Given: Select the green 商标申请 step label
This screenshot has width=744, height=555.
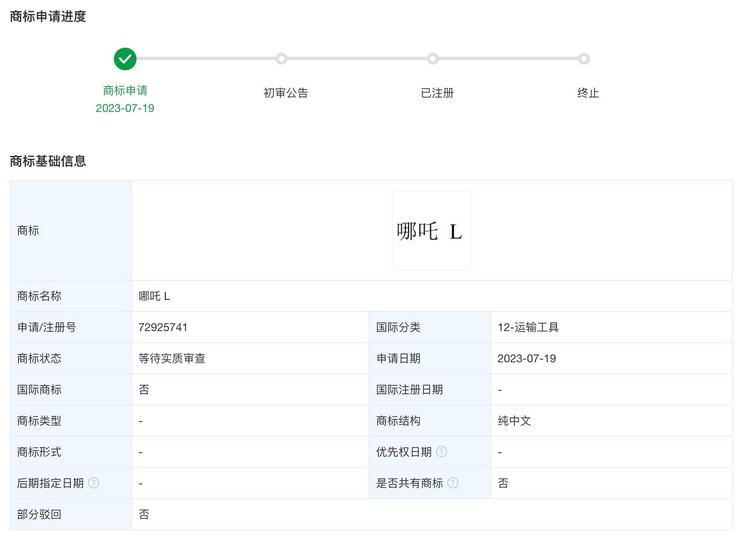Looking at the screenshot, I should click(125, 91).
